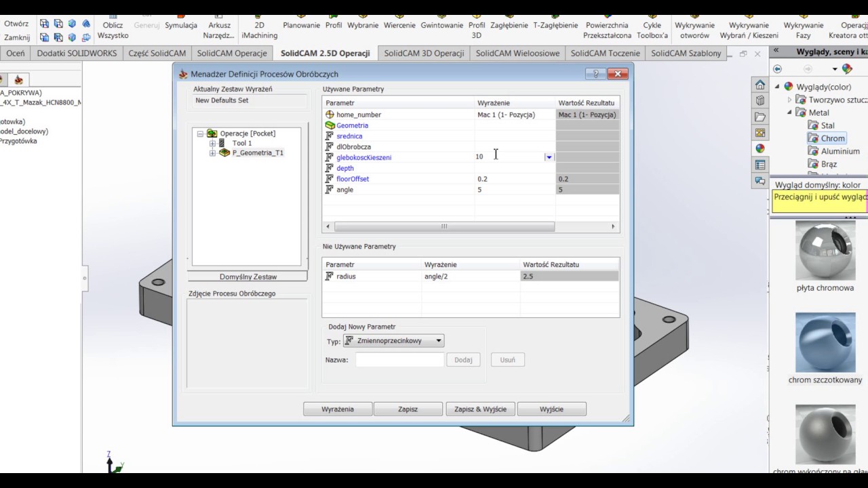Click Wyjście button
Image resolution: width=868 pixels, height=488 pixels.
click(551, 409)
